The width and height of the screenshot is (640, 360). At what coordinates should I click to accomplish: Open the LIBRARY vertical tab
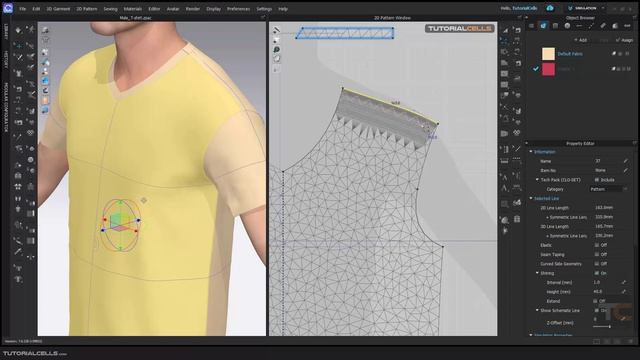(6, 32)
